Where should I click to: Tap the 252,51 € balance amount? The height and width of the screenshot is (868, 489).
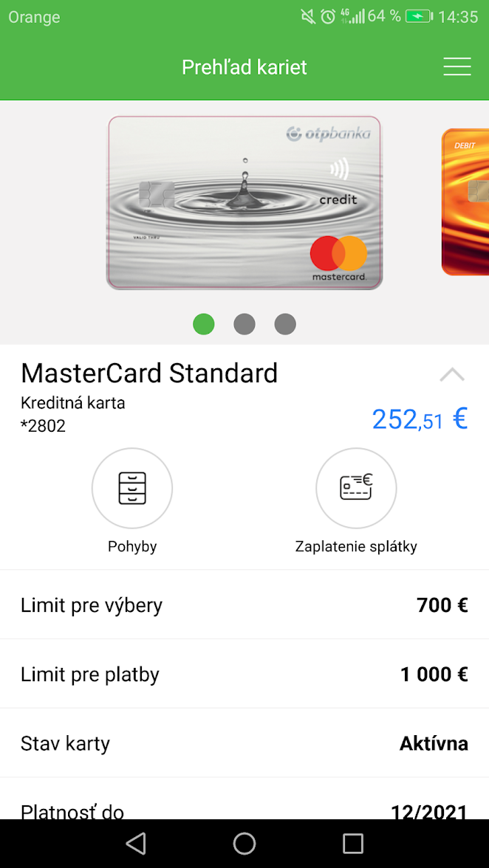(x=420, y=419)
